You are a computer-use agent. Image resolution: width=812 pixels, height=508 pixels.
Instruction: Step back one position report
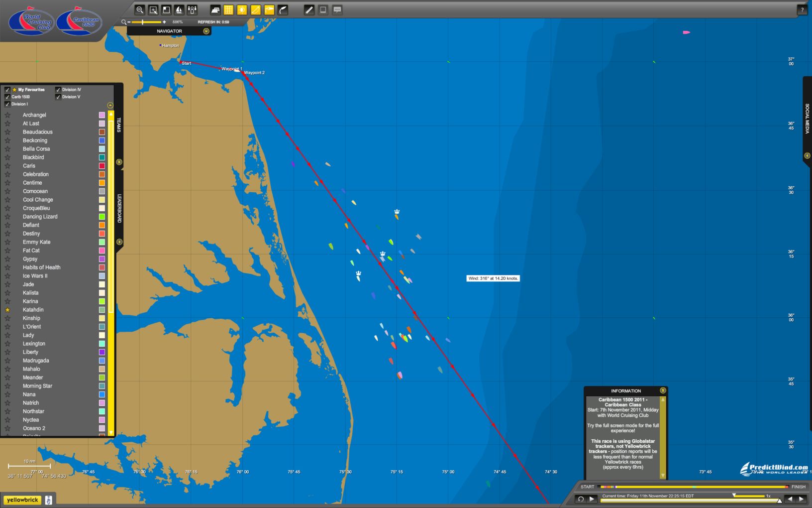(x=789, y=499)
